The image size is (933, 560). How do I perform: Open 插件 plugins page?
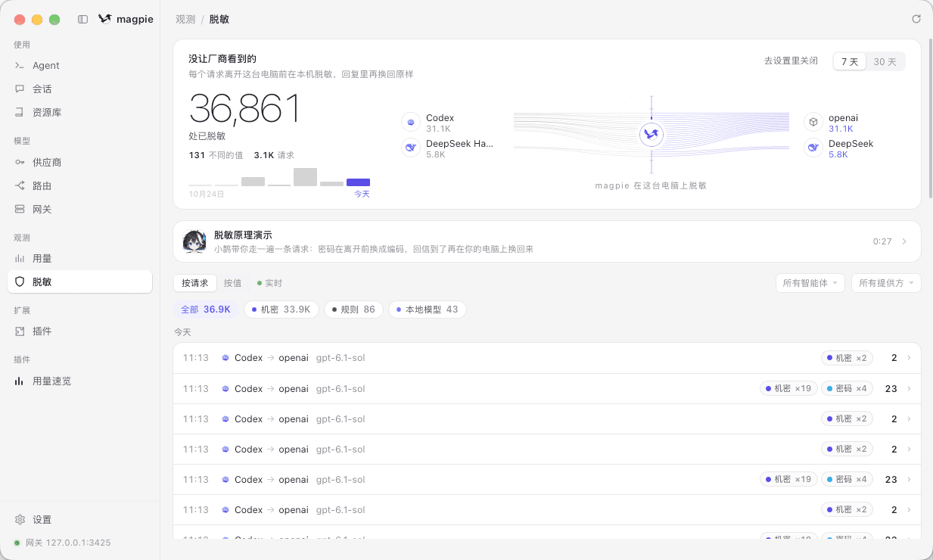pyautogui.click(x=79, y=331)
